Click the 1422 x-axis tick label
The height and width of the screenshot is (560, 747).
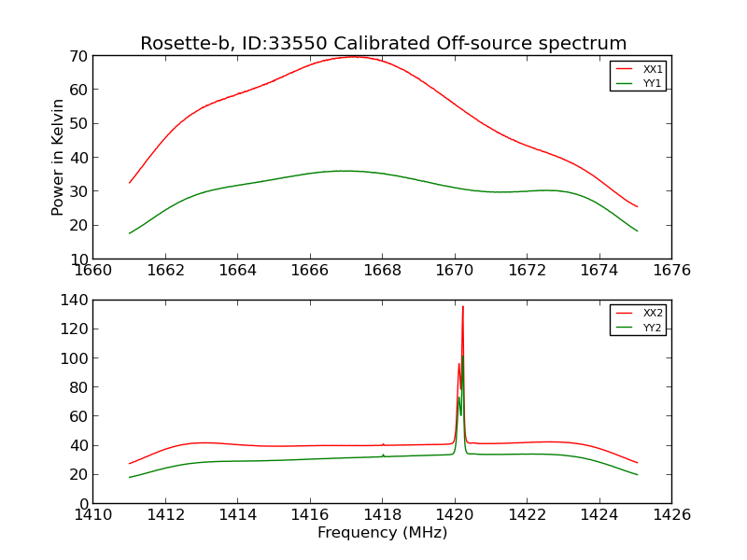click(x=528, y=515)
